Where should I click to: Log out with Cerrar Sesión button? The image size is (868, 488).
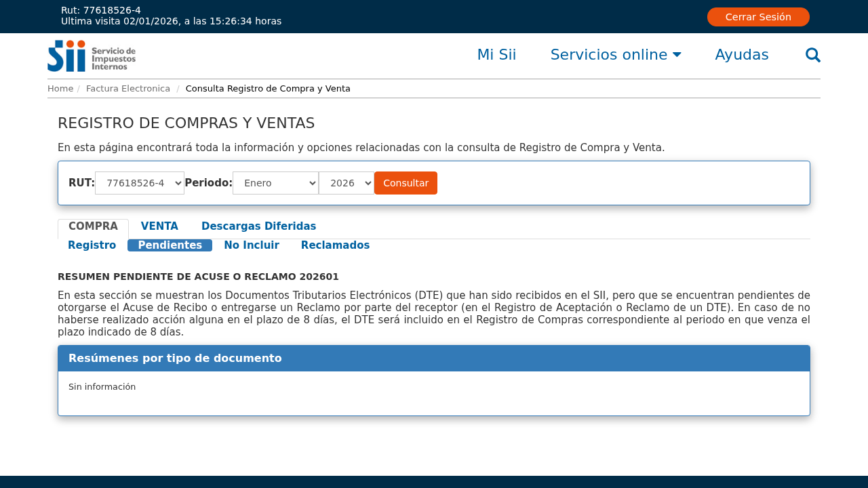[757, 17]
